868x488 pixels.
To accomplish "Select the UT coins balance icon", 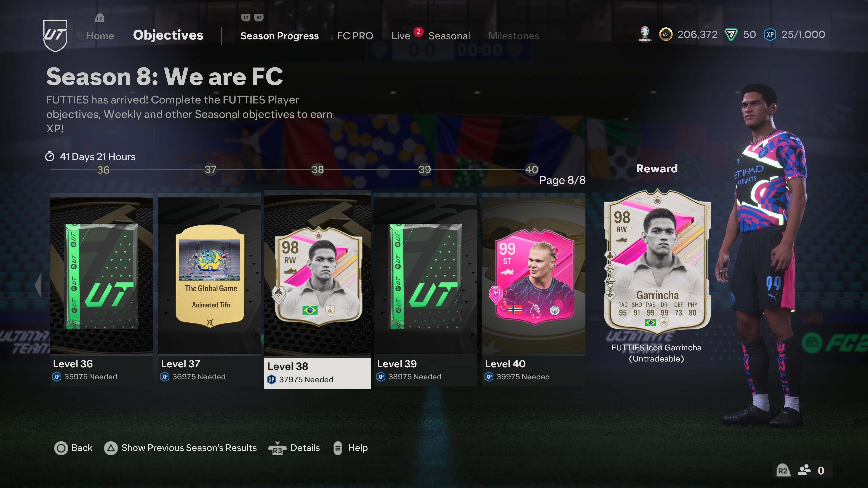I will click(665, 34).
